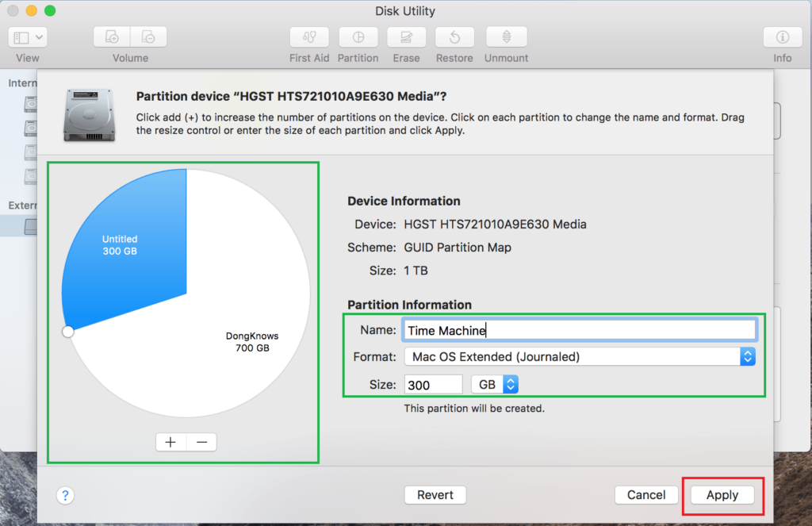Screen dimensions: 812x526
Task: Click the Partition toolbar icon
Action: (358, 37)
